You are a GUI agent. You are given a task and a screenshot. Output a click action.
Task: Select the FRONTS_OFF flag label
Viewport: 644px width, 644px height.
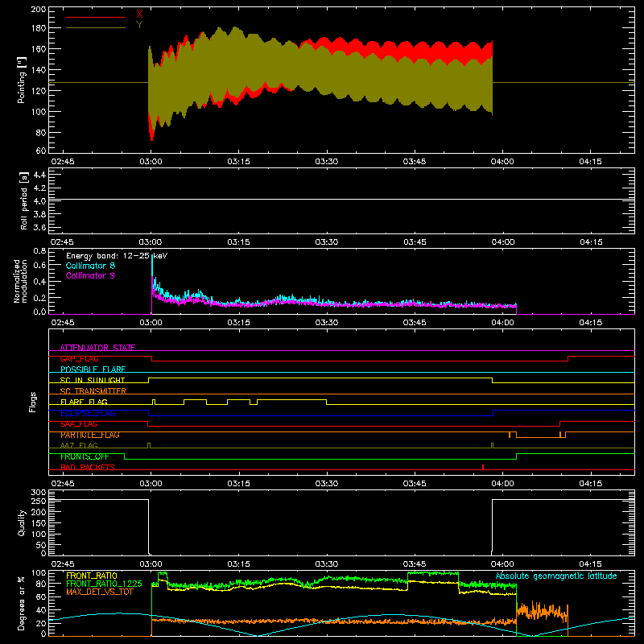coord(85,456)
